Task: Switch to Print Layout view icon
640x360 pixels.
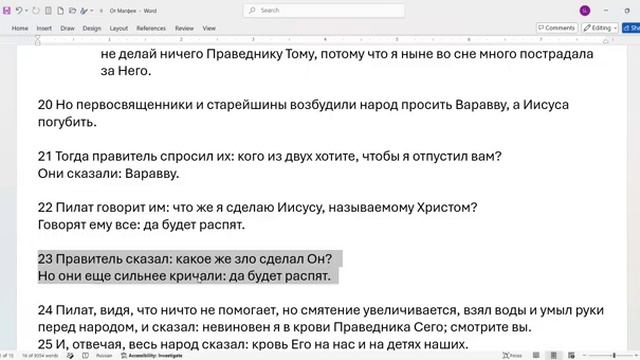Action: pyautogui.click(x=553, y=356)
